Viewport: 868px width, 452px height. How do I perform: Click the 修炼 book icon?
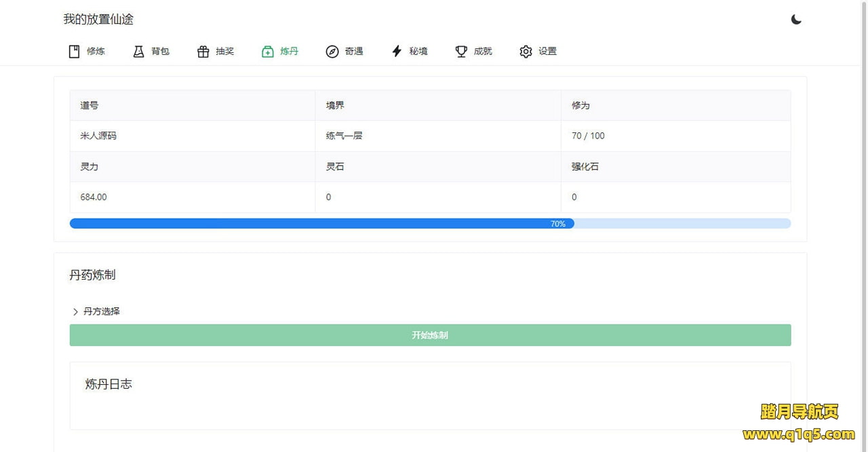click(75, 52)
